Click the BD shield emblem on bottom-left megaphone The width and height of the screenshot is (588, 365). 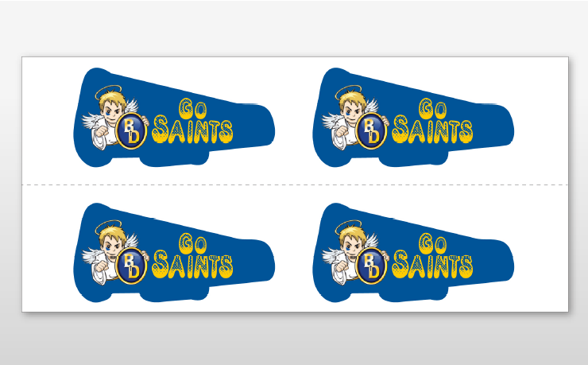click(131, 266)
